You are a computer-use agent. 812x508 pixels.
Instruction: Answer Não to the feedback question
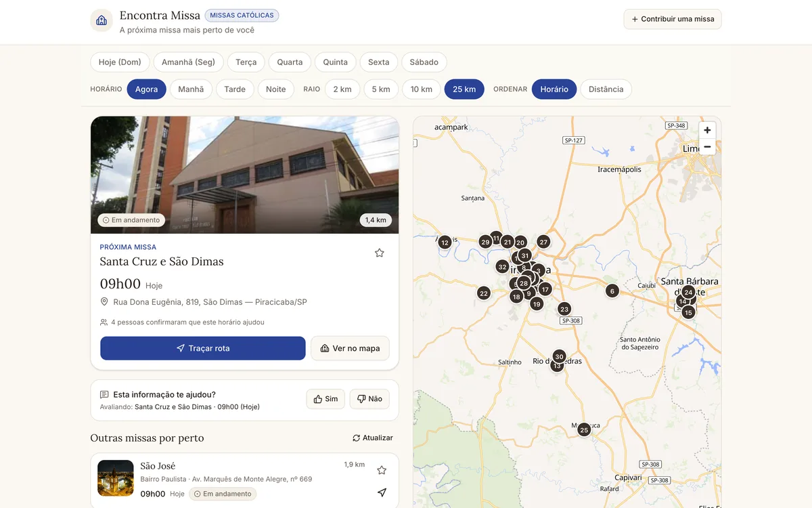click(x=369, y=399)
